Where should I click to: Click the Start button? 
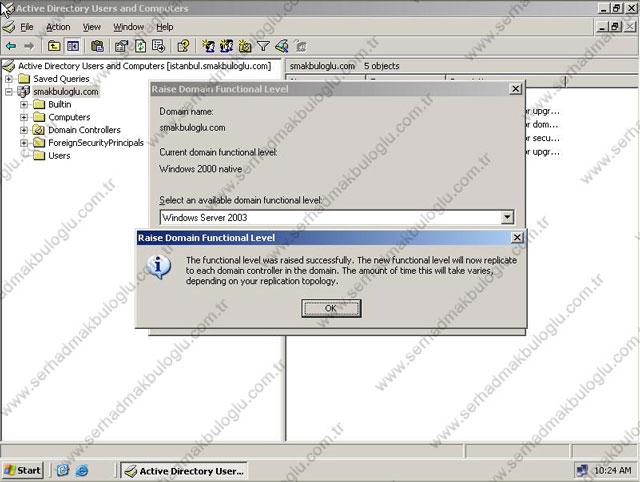22,471
